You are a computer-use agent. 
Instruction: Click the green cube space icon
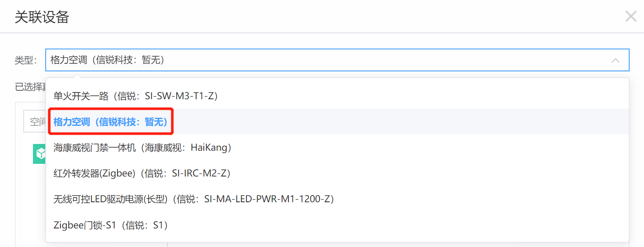(x=39, y=154)
